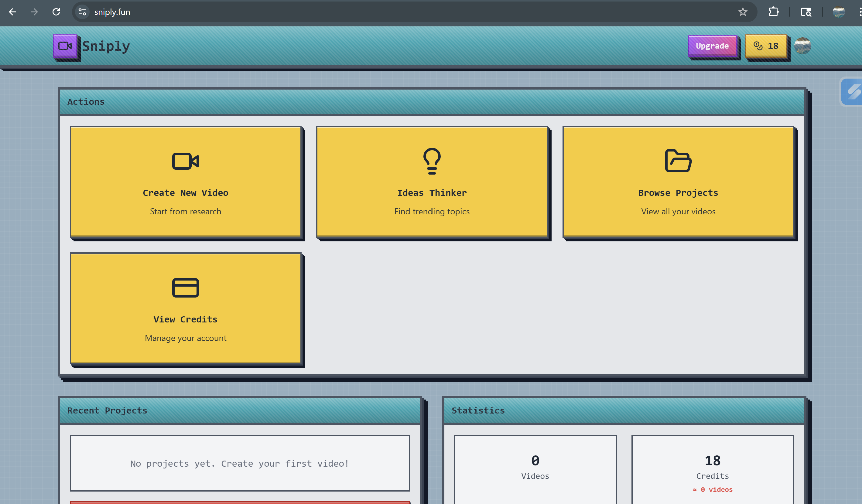Open the user profile avatar in the header
This screenshot has height=504, width=862.
click(802, 46)
